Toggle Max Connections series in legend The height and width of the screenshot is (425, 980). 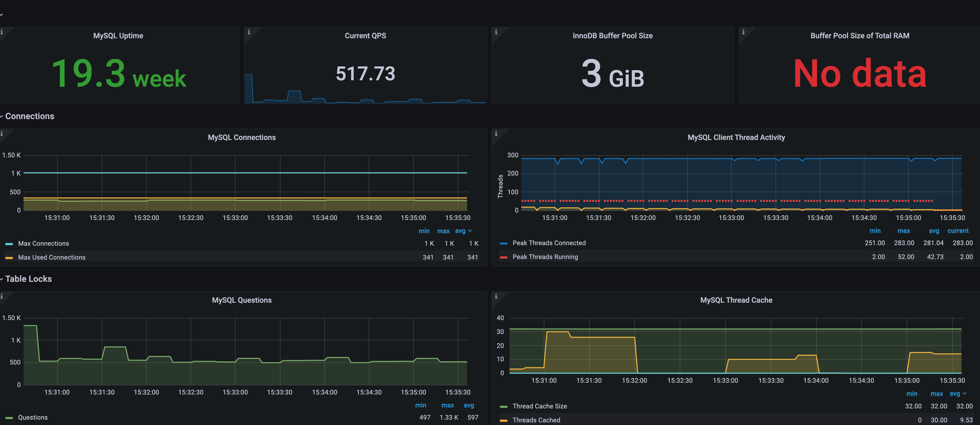43,244
